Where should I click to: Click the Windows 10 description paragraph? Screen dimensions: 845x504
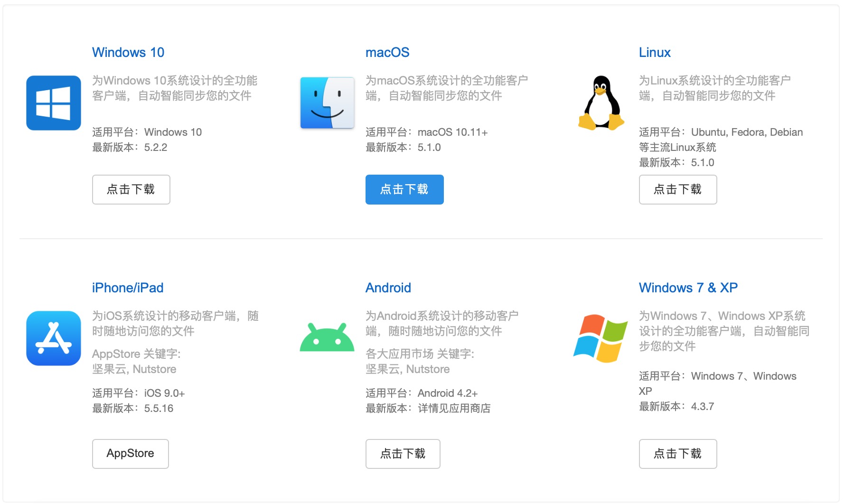pyautogui.click(x=175, y=88)
